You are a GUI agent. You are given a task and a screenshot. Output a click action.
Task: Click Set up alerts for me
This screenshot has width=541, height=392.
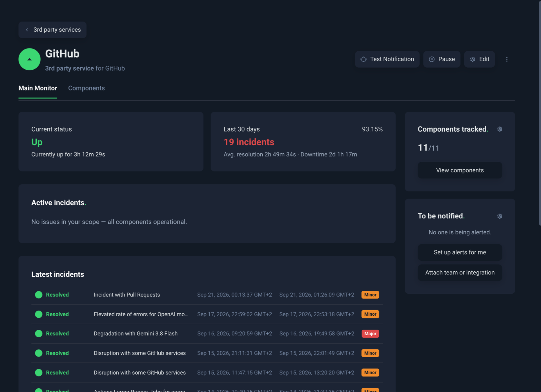460,252
